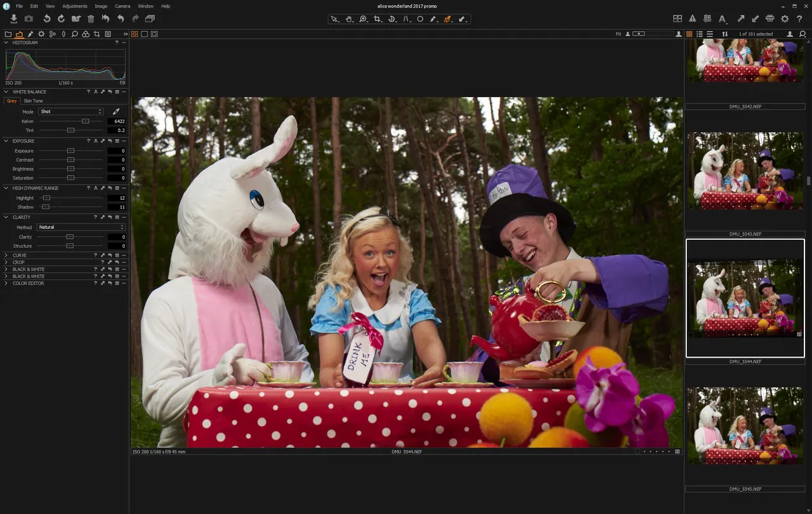Collapse the White Balance panel

pos(6,92)
